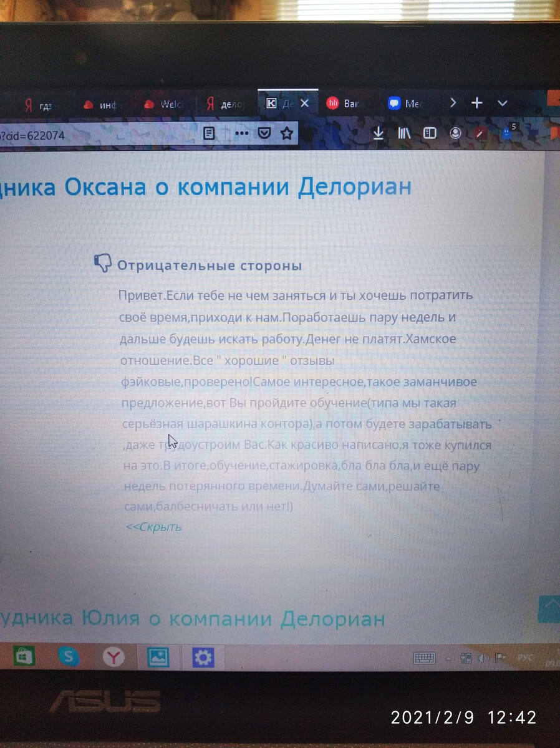Click the heading about Оксана's review

(206, 186)
